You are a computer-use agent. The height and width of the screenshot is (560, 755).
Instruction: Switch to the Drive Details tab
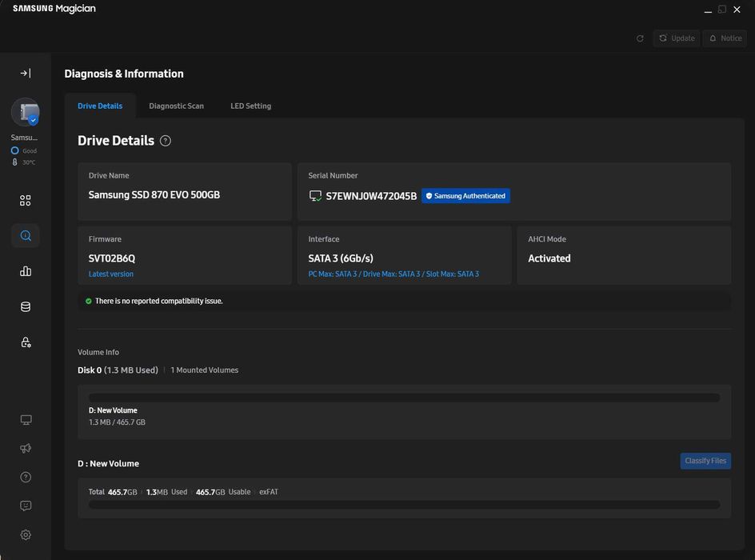[x=100, y=106]
